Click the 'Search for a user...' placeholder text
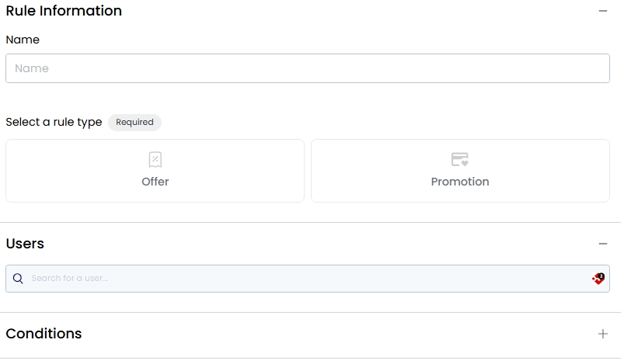Viewport: 631px width, 364px height. [x=69, y=279]
